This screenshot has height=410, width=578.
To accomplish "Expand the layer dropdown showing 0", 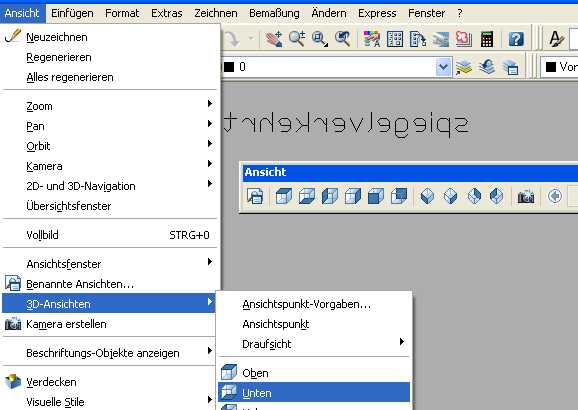I will (443, 67).
